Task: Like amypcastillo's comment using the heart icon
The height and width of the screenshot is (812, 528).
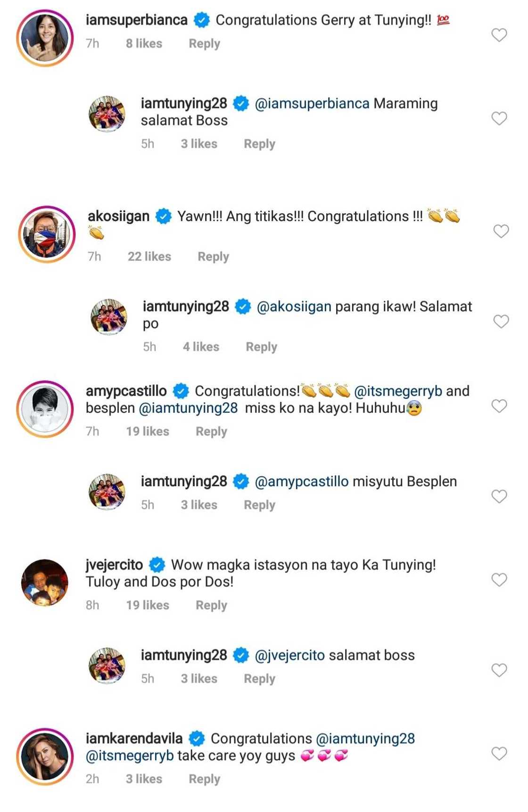Action: 498,406
